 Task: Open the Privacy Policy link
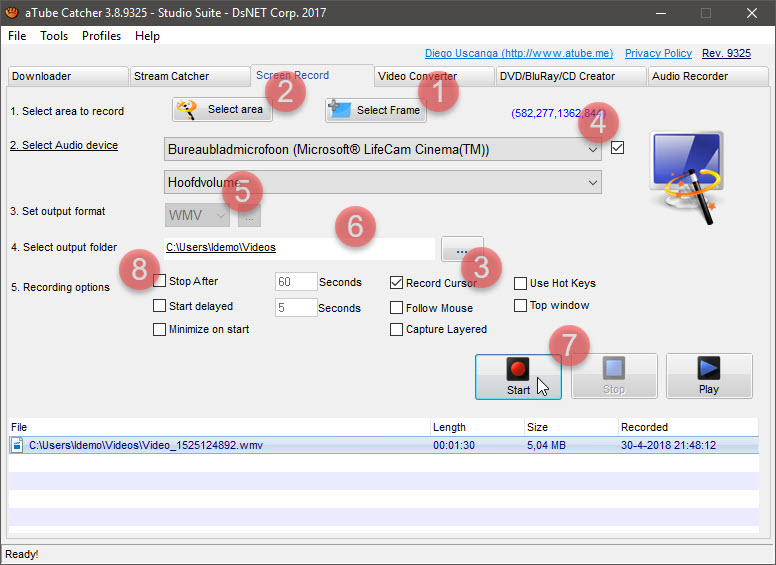[x=658, y=53]
